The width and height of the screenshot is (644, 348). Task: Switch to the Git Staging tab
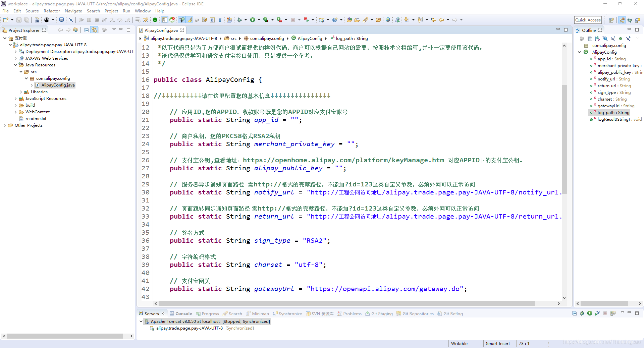click(x=379, y=313)
